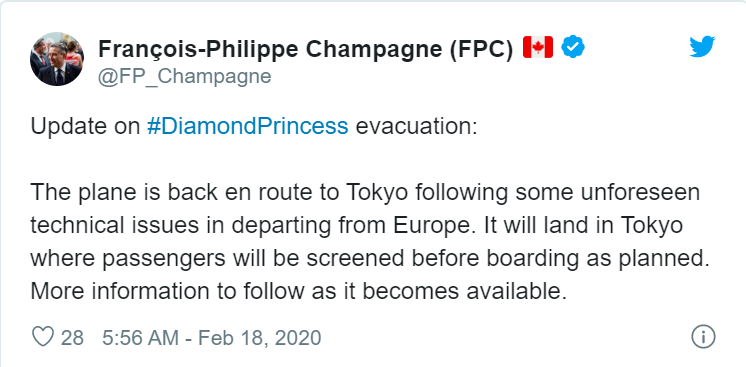Click the 28 likes count
Image resolution: width=746 pixels, height=367 pixels.
72,337
